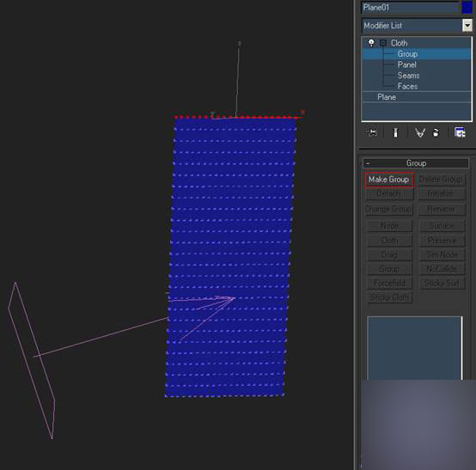This screenshot has height=470, width=476.
Task: Toggle Show End Result icon
Action: pos(395,132)
